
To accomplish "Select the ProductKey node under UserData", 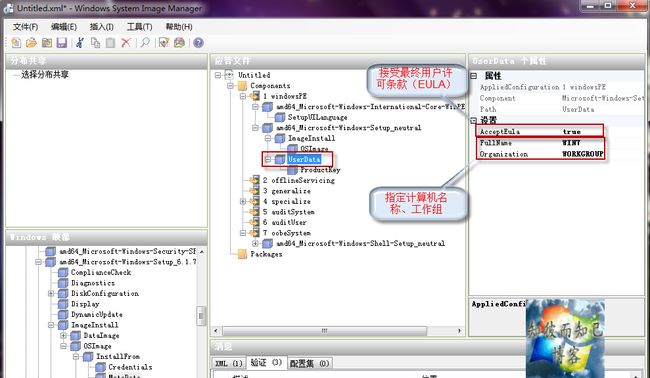I will 320,170.
